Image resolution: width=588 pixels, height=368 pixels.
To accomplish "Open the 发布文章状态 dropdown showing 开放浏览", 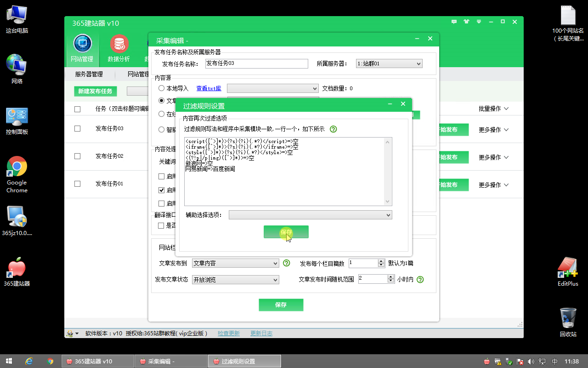I will pos(236,280).
